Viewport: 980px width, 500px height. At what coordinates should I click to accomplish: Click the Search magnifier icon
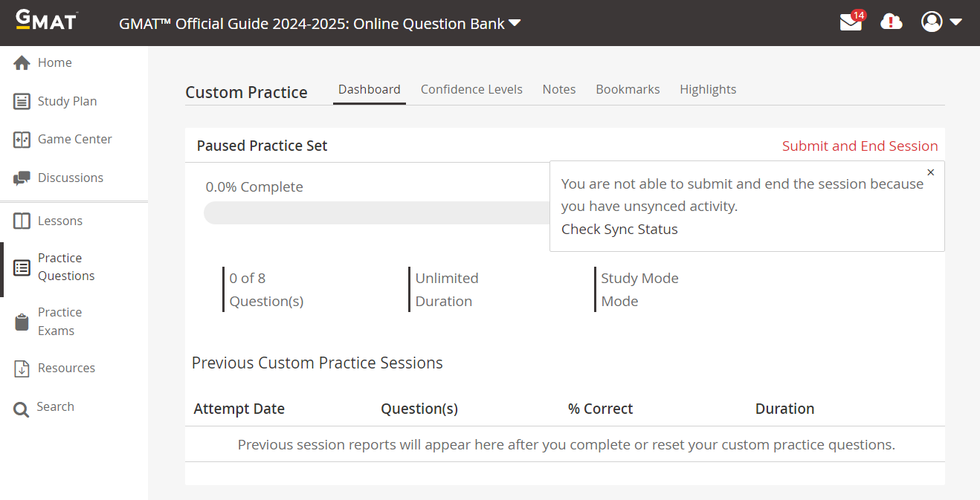click(22, 408)
